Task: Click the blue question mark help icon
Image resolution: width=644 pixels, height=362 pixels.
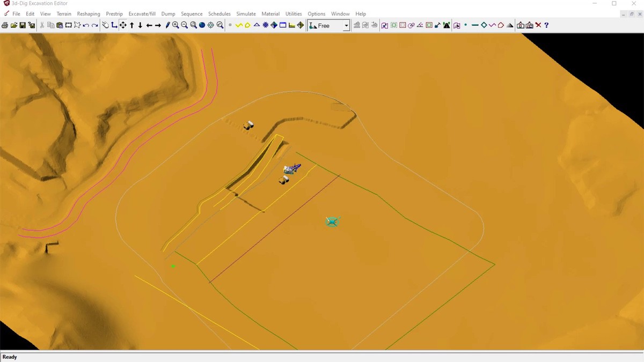Action: (546, 25)
